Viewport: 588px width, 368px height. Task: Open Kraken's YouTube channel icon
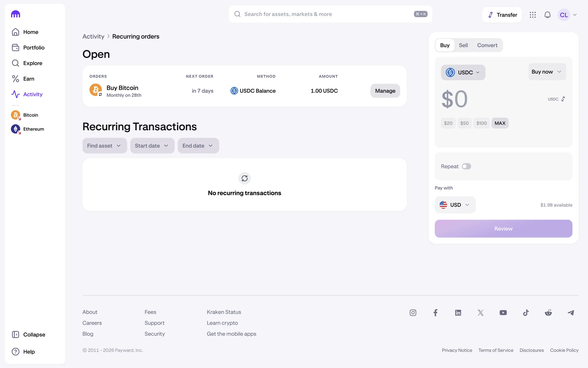503,312
